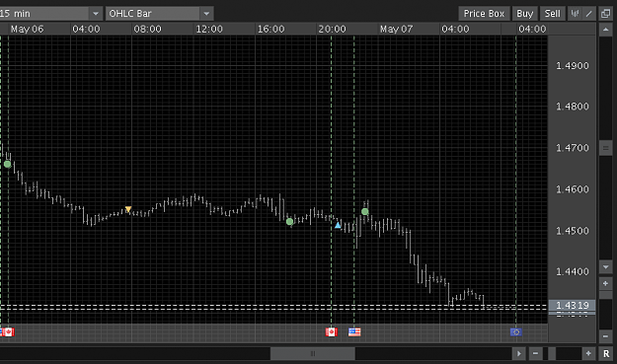Grab the vertical price scrollbar handle
Viewport: 617px width, 364px height.
click(605, 148)
